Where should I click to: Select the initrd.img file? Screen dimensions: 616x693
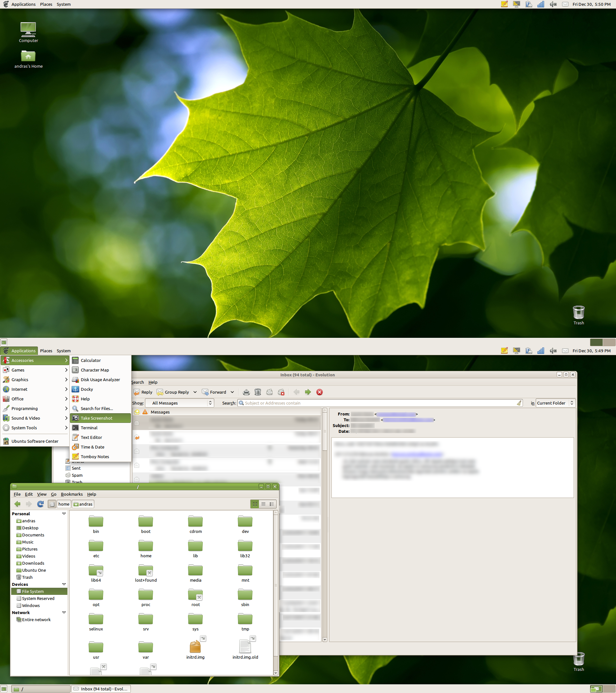point(196,648)
